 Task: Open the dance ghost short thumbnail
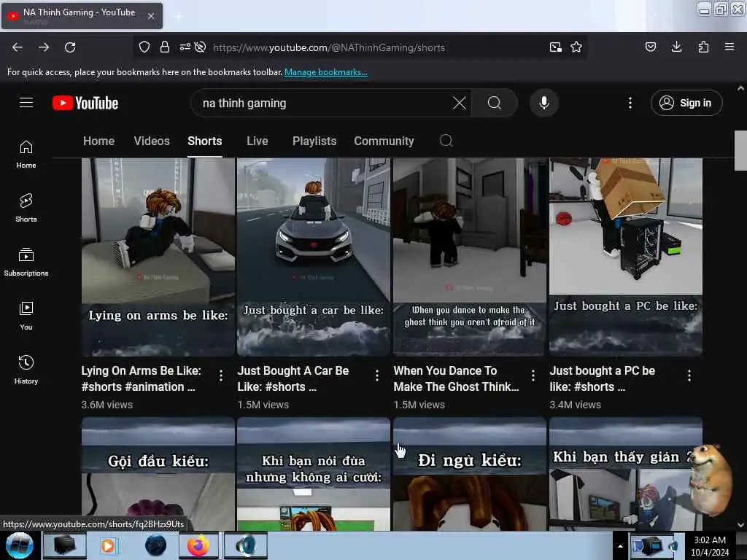[x=470, y=257]
